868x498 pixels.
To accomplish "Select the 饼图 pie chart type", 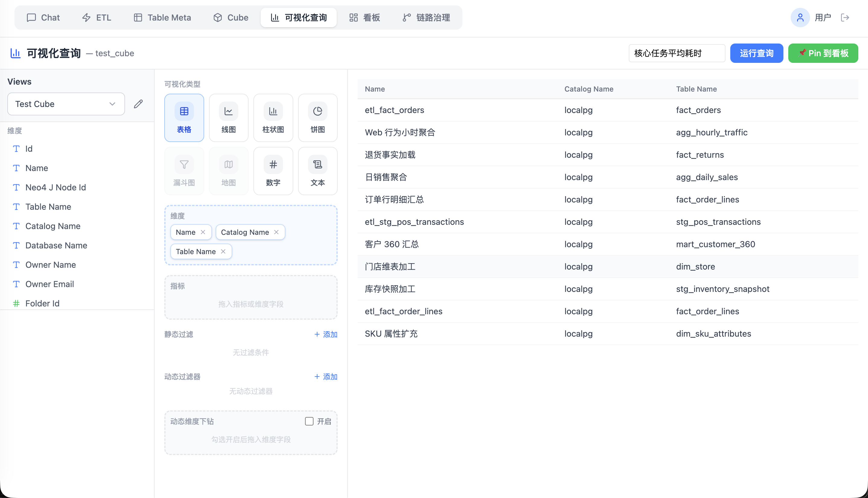I will tap(317, 118).
